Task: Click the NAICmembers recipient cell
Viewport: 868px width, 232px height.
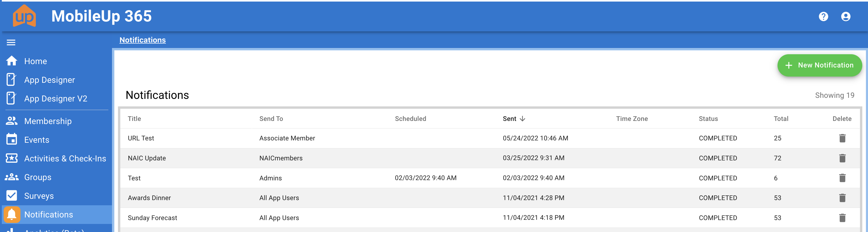Action: (281, 158)
